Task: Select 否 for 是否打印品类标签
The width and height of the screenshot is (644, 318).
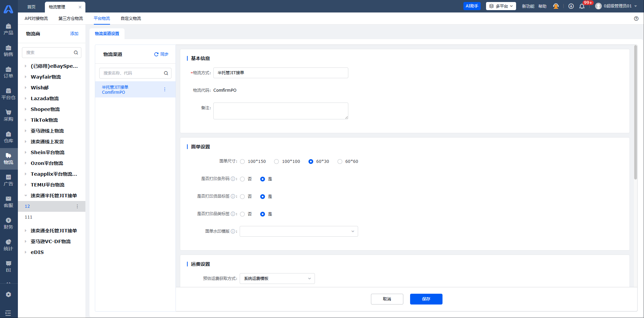Action: [x=242, y=214]
